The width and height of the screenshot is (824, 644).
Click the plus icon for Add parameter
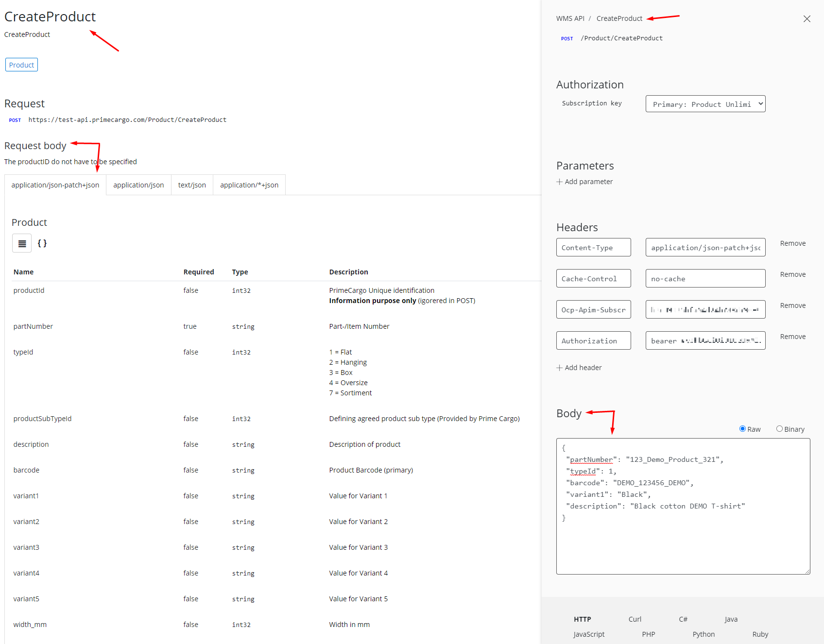[x=559, y=182]
